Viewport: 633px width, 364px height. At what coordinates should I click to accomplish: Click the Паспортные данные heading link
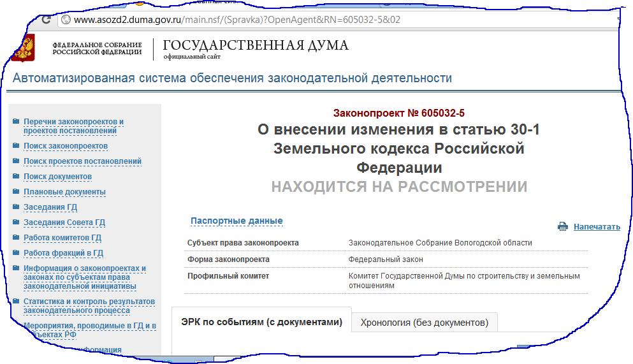[236, 221]
